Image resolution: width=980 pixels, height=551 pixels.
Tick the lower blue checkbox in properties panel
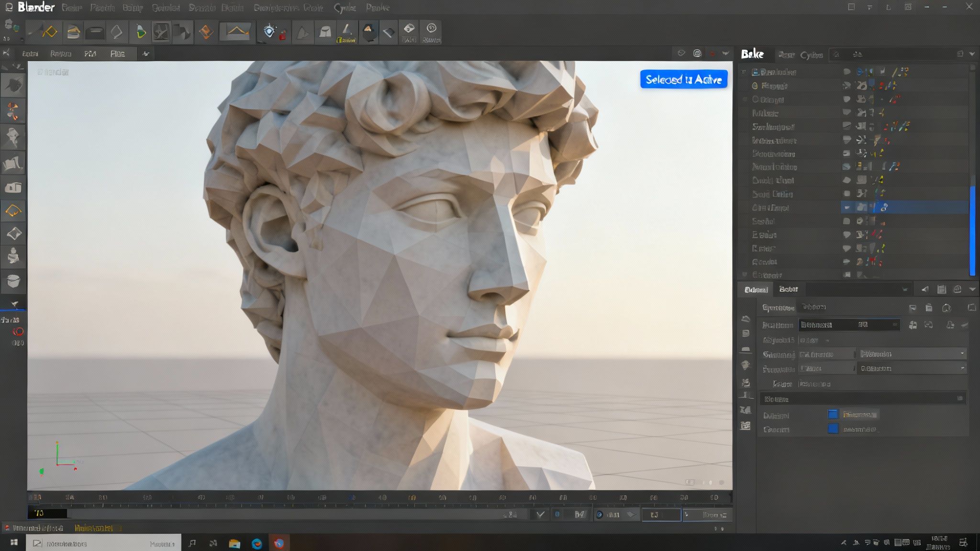833,429
